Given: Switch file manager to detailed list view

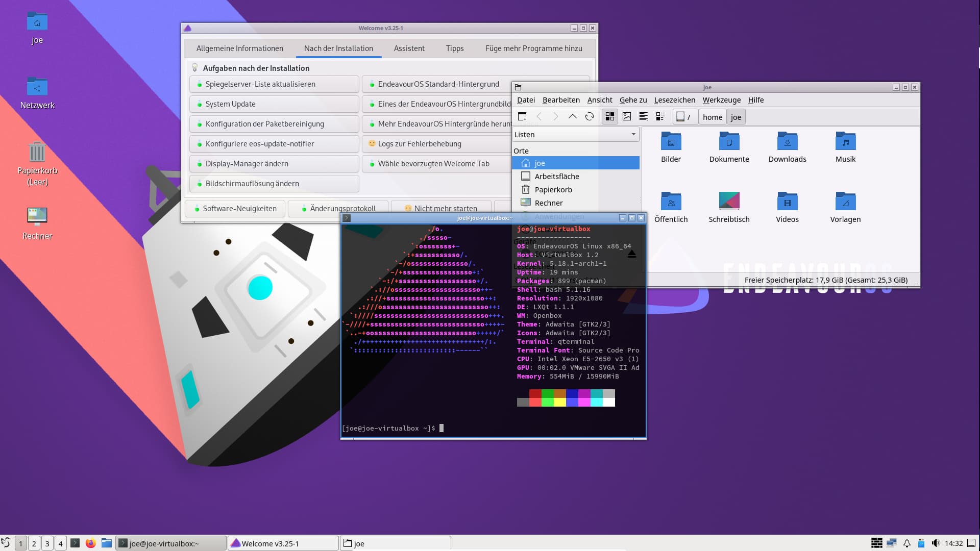Looking at the screenshot, I should coord(660,117).
